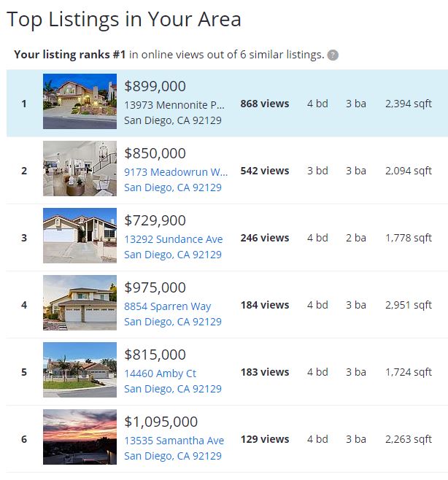Image resolution: width=448 pixels, height=480 pixels.
Task: Open the 13292 Sundance Ave link
Action: click(174, 239)
